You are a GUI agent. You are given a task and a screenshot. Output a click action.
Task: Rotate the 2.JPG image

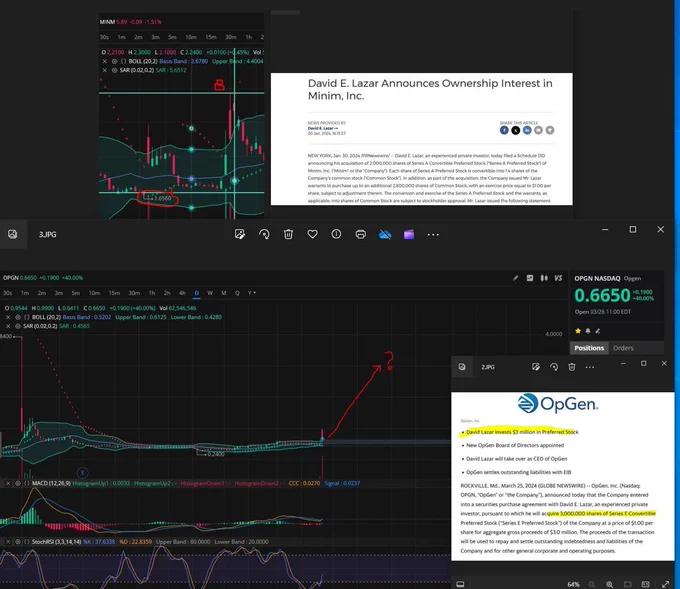click(554, 367)
